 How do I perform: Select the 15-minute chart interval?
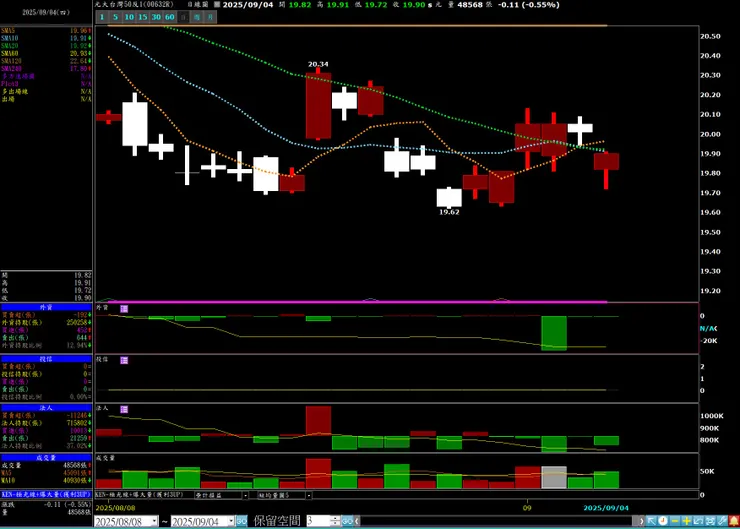(143, 17)
